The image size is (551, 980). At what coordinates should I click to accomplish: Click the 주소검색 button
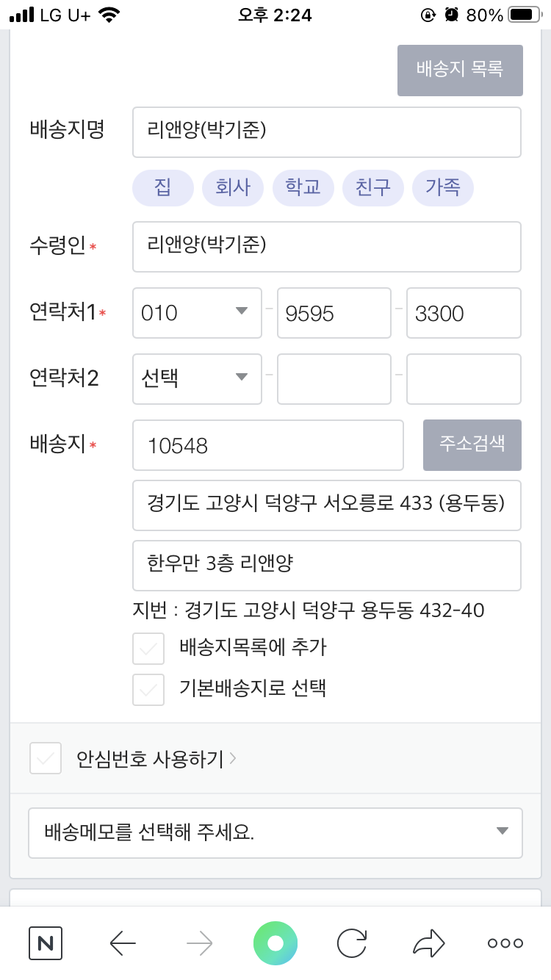472,444
